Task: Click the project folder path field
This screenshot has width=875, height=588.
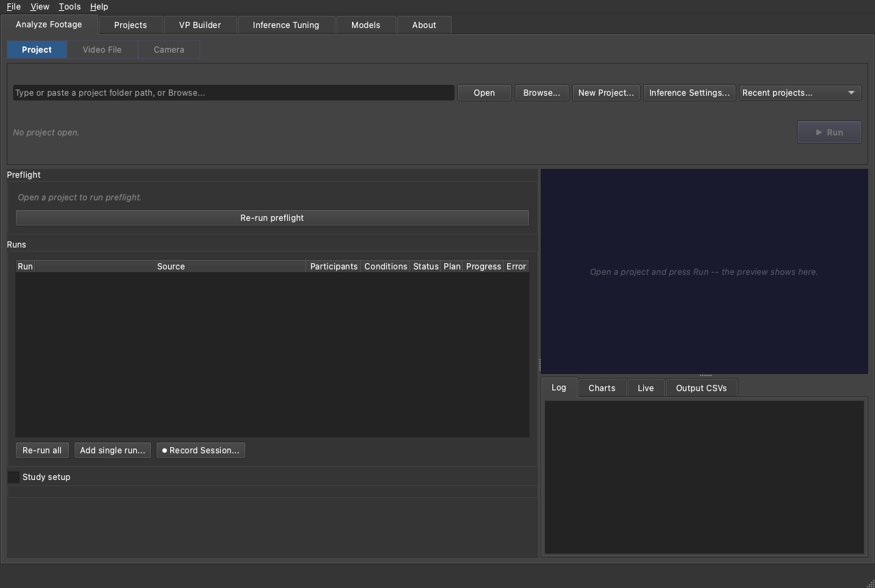Action: point(234,92)
